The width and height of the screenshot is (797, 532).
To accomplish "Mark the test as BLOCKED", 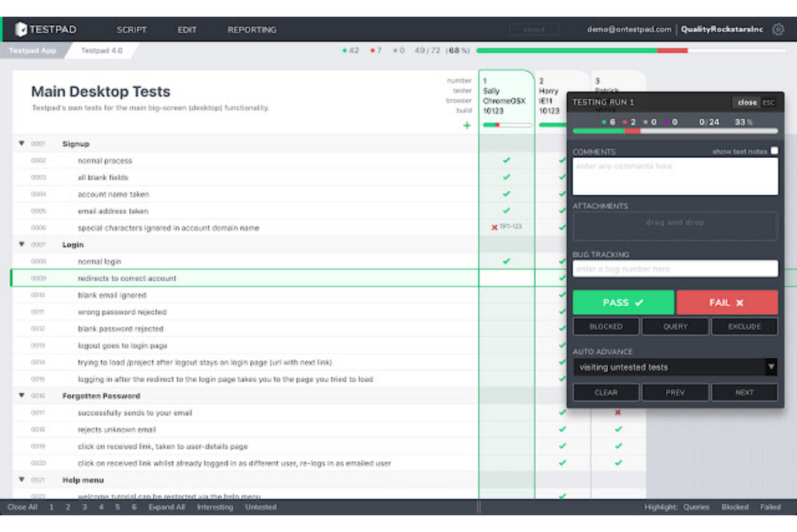I will 606,326.
